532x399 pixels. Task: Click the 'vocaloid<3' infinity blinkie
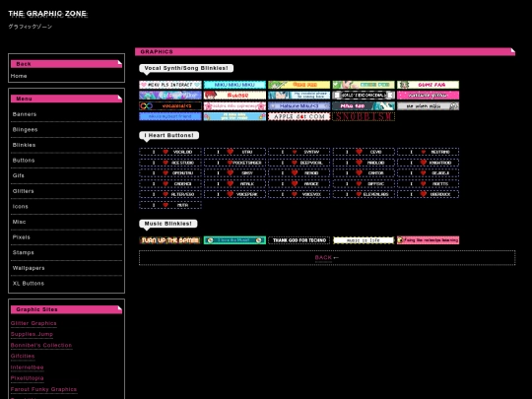(170, 105)
